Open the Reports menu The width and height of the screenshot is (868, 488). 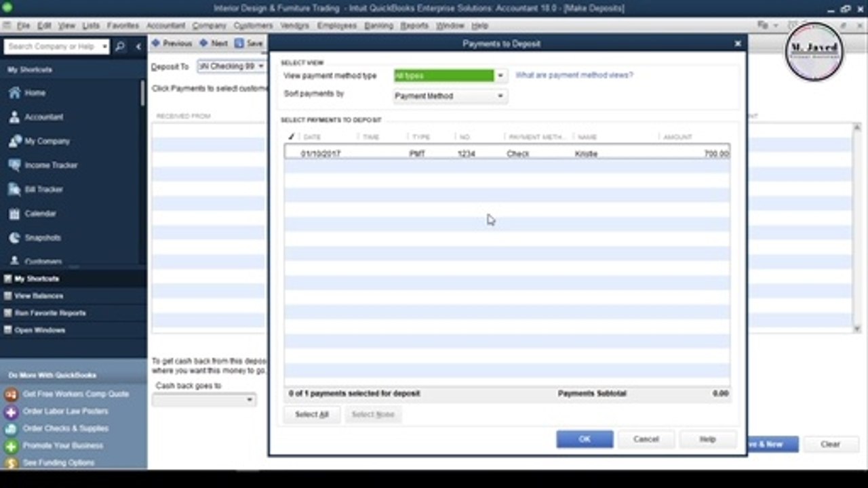click(x=414, y=26)
